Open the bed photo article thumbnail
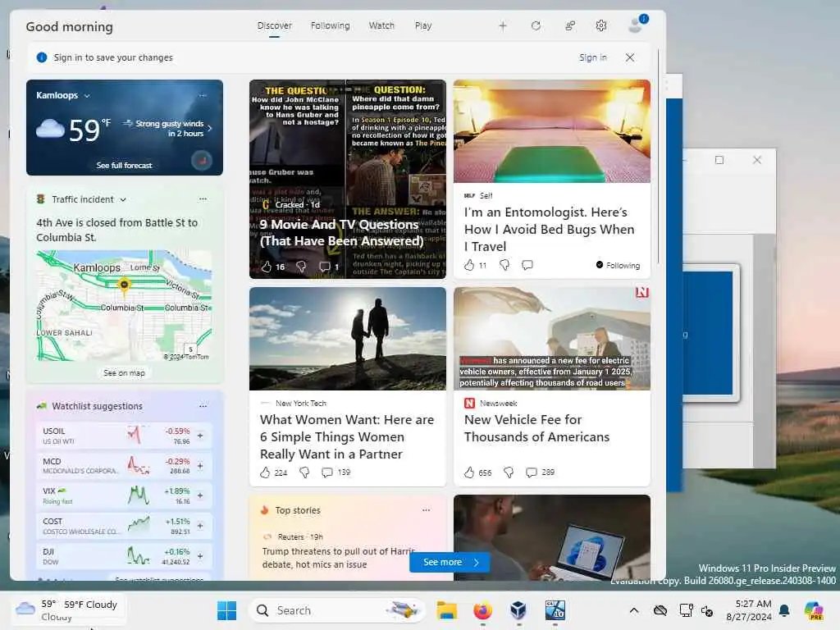Viewport: 840px width, 630px height. [x=552, y=131]
